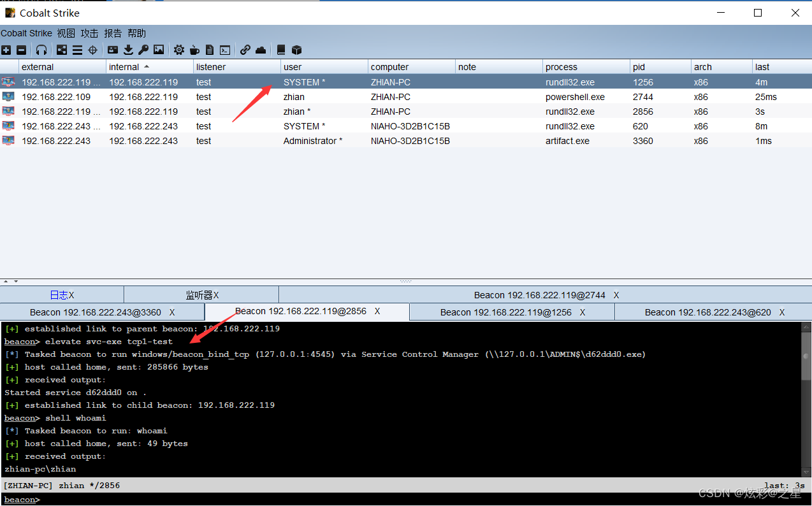Sort sessions by arch column header
812x506 pixels.
pos(721,67)
